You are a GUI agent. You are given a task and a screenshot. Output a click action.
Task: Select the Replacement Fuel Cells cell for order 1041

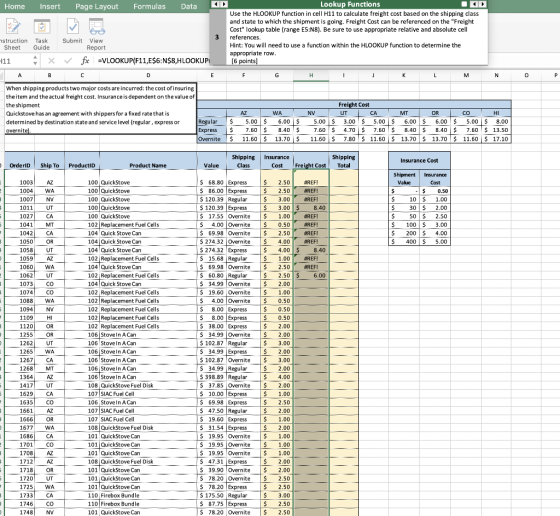pyautogui.click(x=148, y=225)
